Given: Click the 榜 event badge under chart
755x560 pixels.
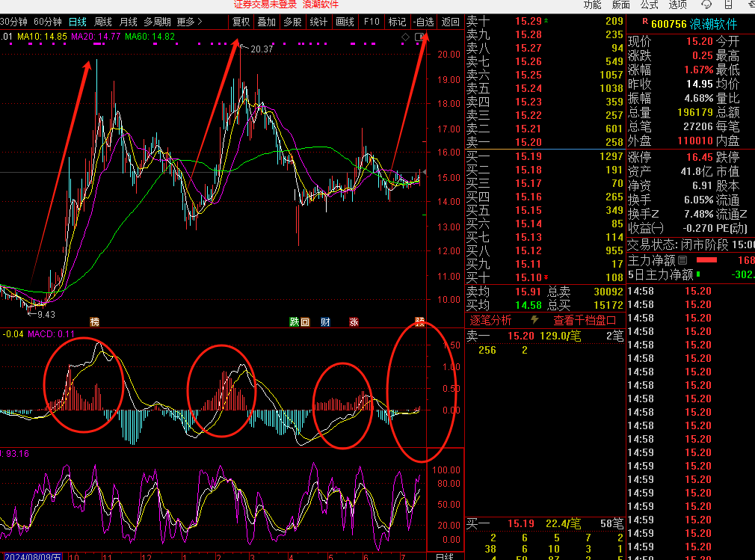Looking at the screenshot, I should tap(95, 322).
